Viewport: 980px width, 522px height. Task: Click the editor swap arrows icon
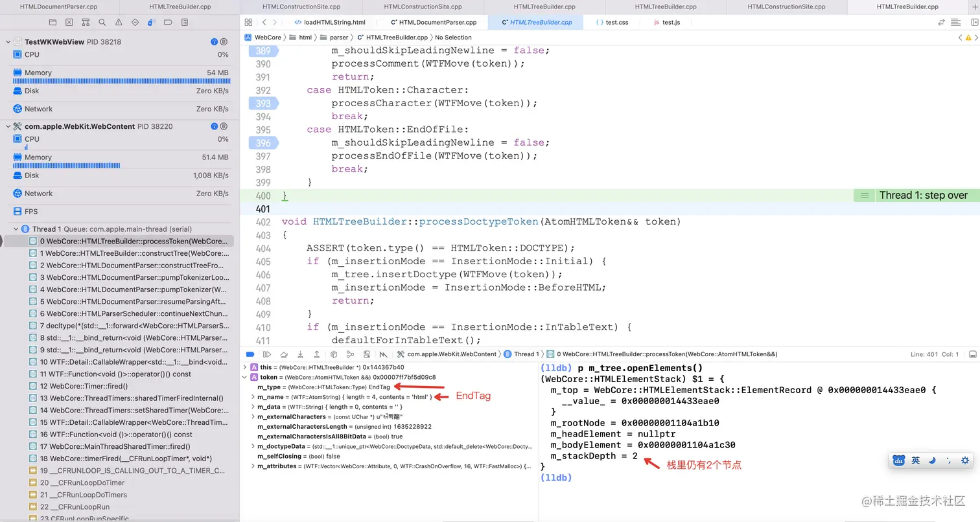942,22
